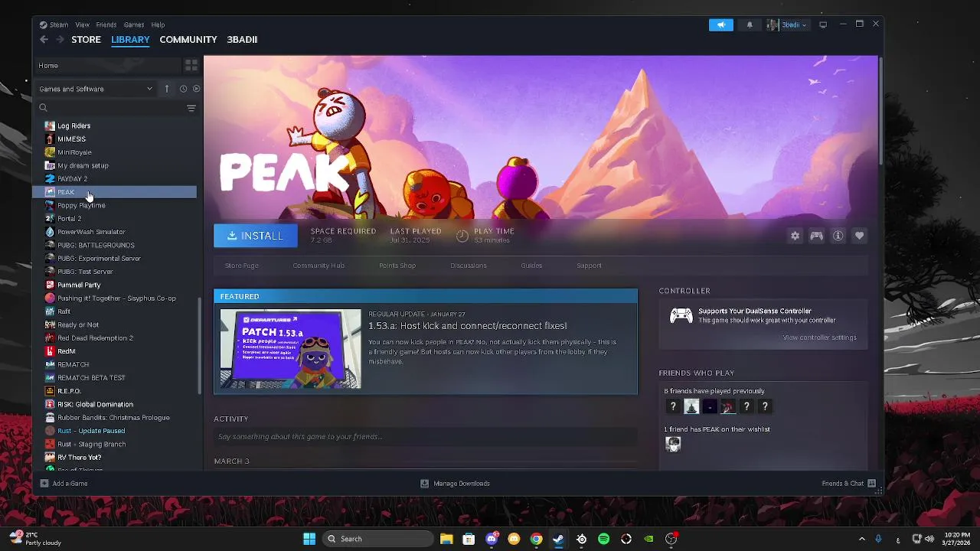Open the View menu

tap(83, 24)
